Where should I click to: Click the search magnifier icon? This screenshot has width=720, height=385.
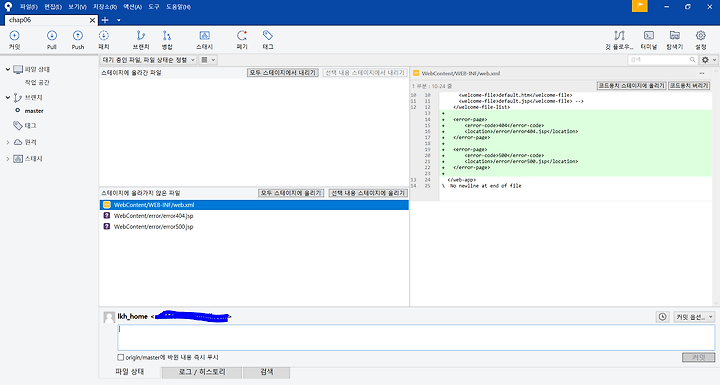692,60
